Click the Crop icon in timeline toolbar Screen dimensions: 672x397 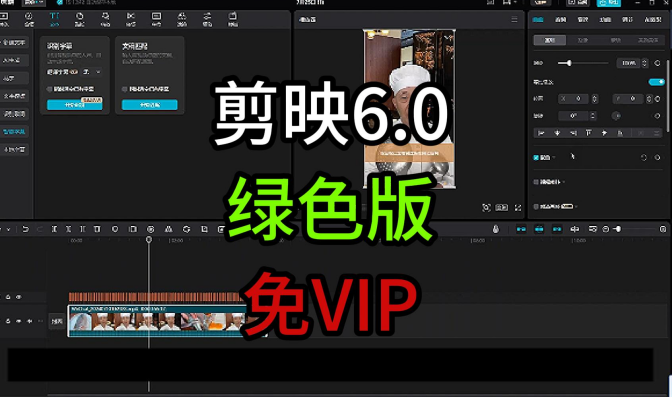[x=204, y=229]
